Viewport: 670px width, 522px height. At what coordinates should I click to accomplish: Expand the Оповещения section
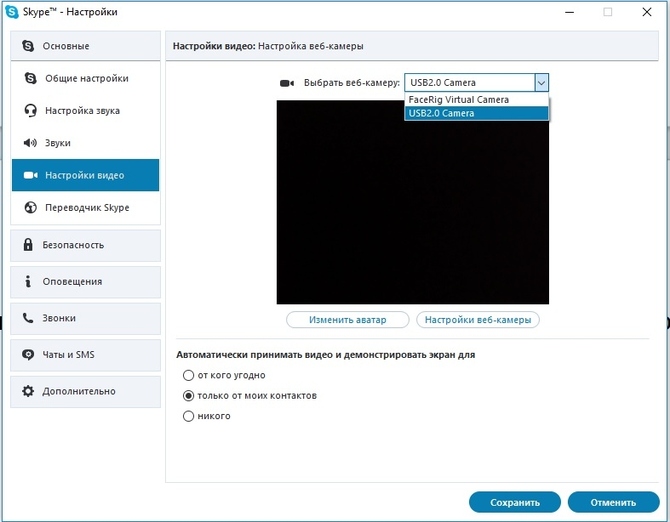(x=85, y=282)
